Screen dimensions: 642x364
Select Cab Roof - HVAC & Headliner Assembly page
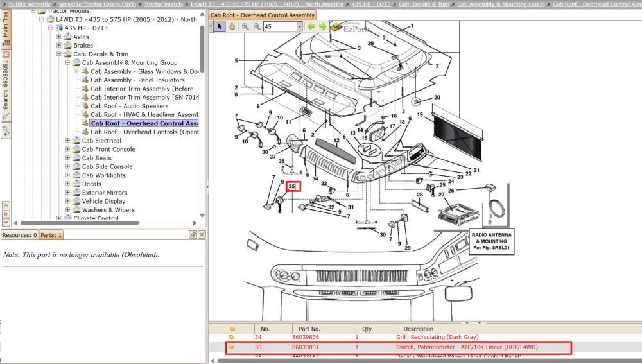[144, 115]
